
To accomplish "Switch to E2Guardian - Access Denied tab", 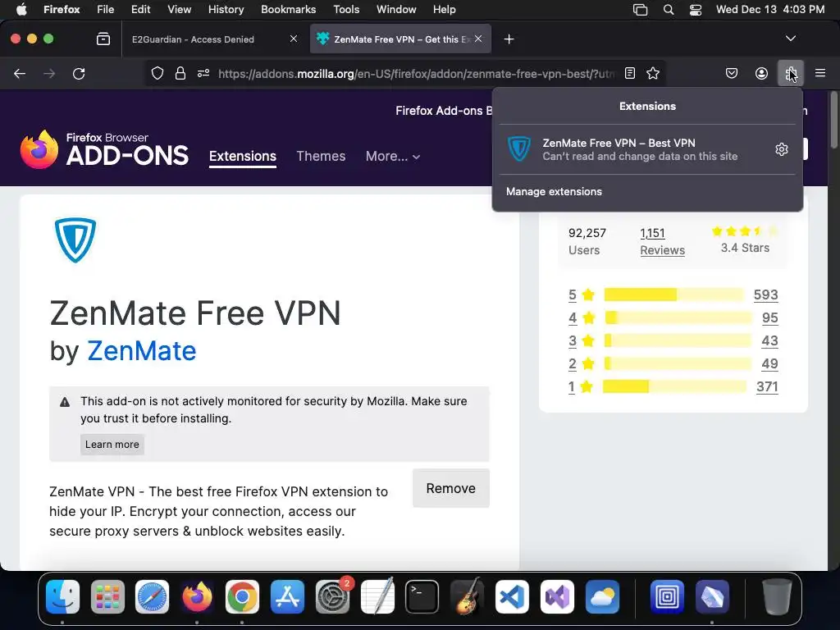I will [x=193, y=39].
